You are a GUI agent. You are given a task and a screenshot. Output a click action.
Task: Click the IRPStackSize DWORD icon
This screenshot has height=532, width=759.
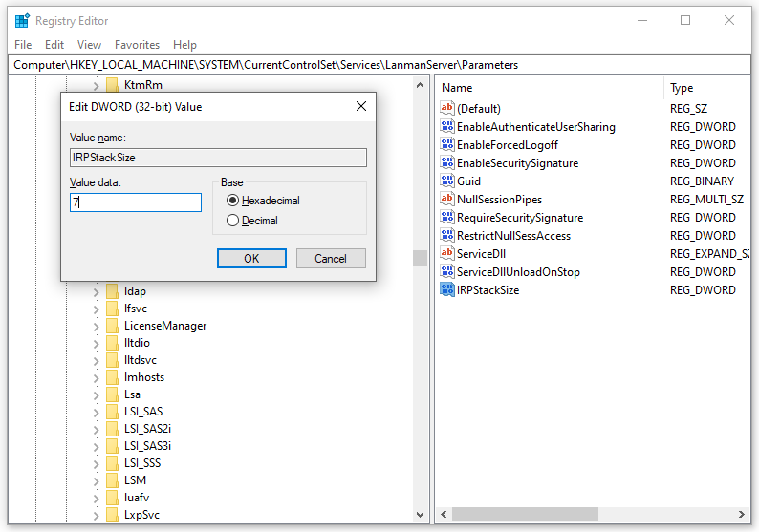point(446,289)
